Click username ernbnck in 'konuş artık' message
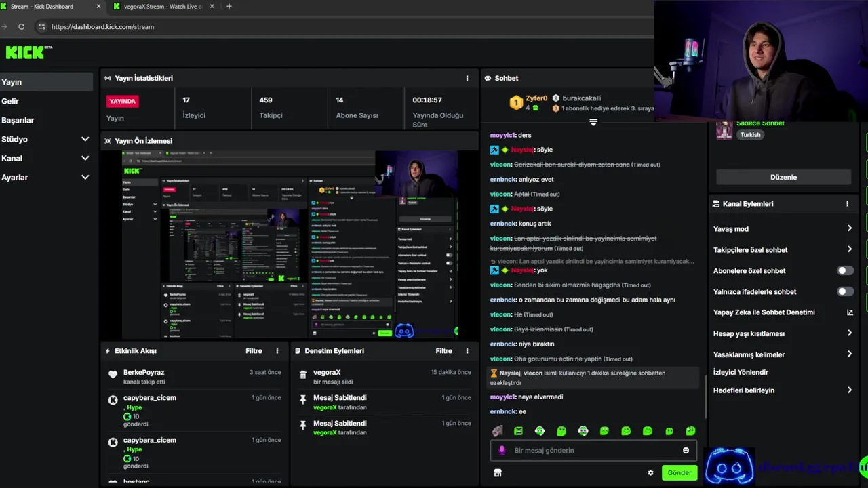 tap(503, 224)
